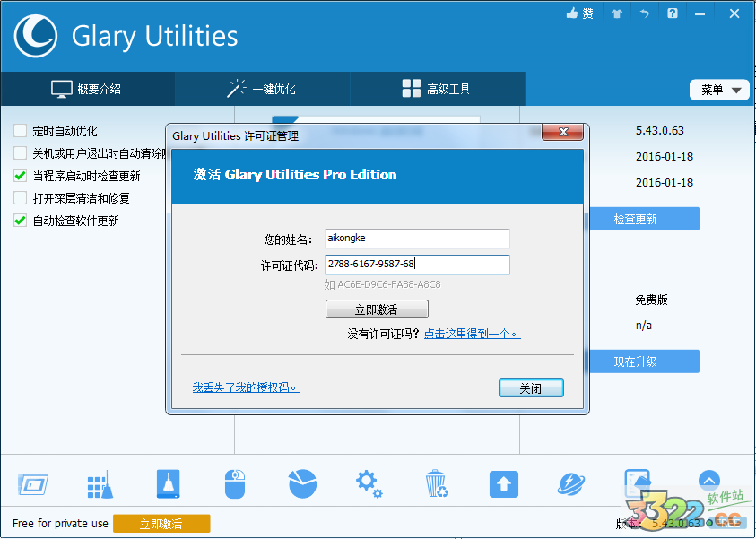Close the 许可证管理 dialog with red X
Image resolution: width=756 pixels, height=539 pixels.
click(562, 132)
